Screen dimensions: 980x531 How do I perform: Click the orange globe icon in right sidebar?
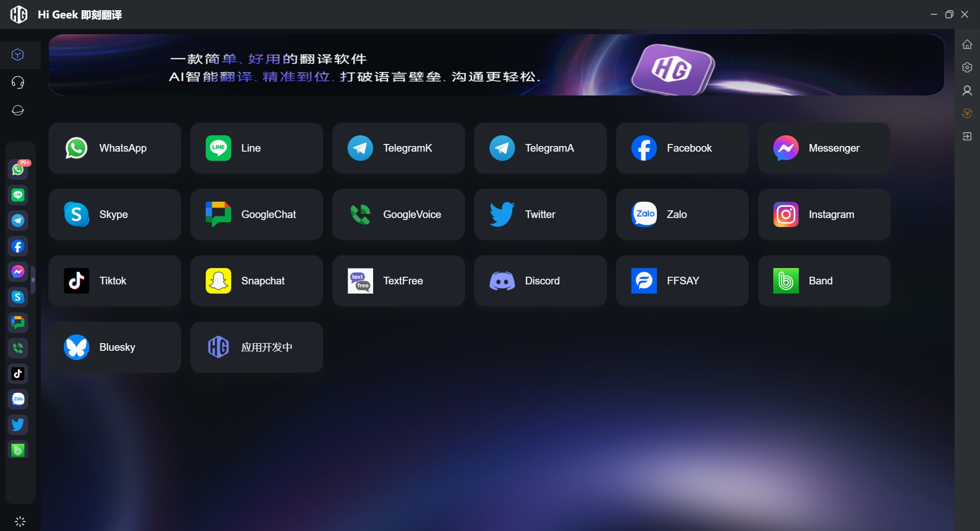pos(967,113)
